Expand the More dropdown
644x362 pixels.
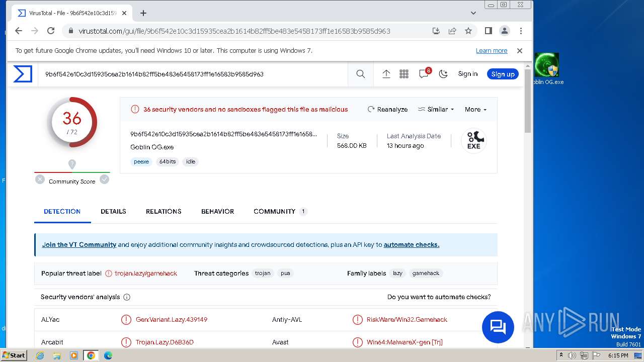click(475, 109)
